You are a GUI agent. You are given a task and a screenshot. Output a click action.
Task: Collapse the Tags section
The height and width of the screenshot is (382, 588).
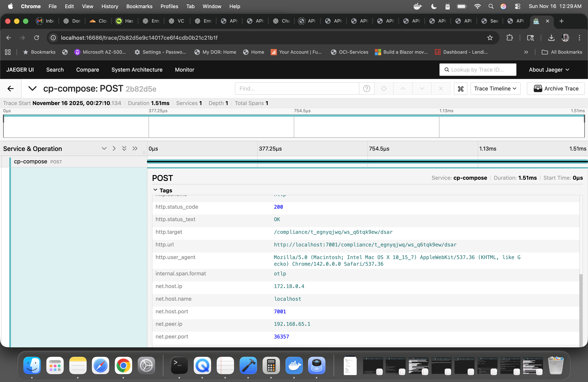tap(155, 190)
